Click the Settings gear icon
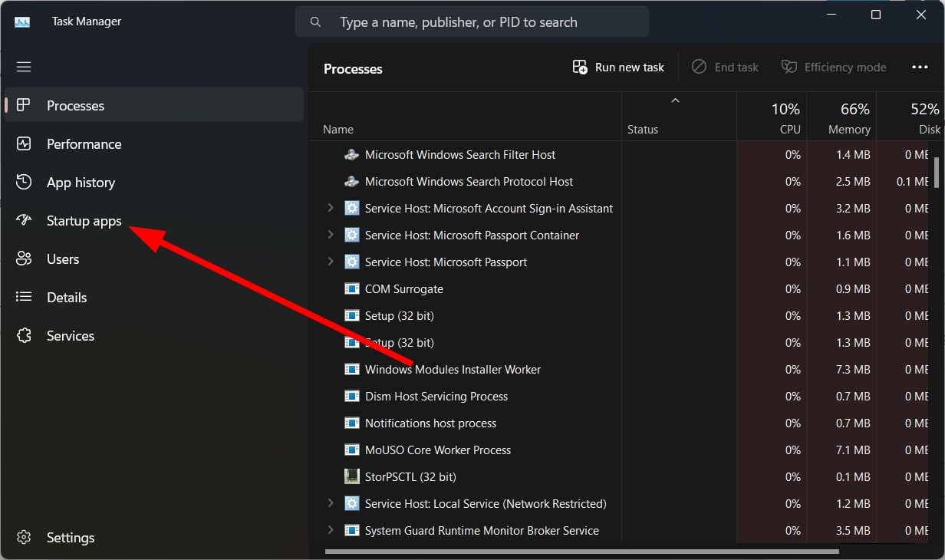Screen dimensions: 945x560 point(24,537)
